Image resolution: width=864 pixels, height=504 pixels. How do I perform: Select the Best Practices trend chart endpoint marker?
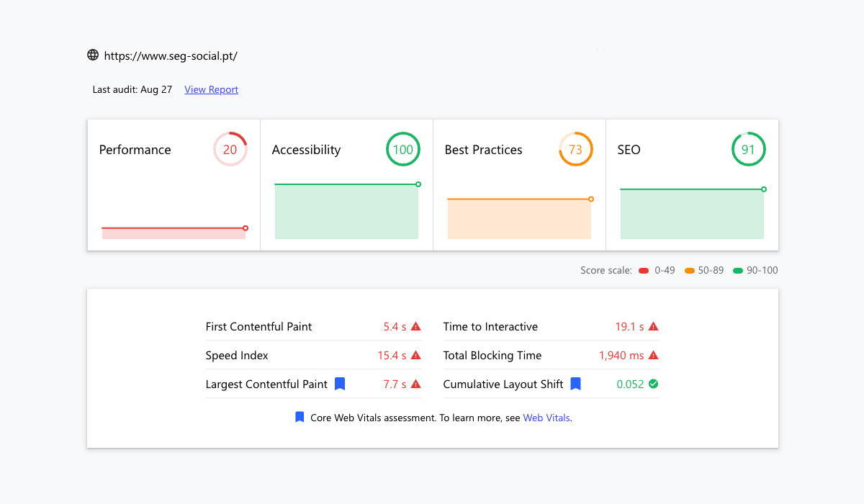coord(591,199)
